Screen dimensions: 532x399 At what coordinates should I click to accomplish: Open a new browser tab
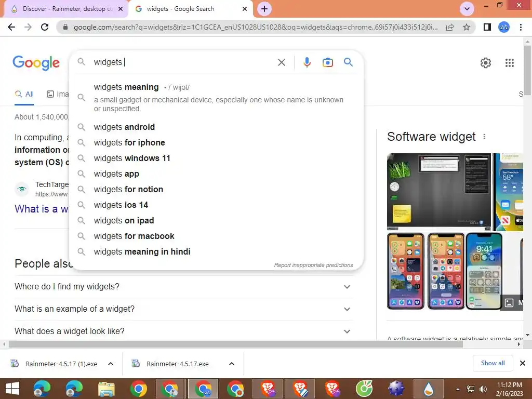pyautogui.click(x=264, y=9)
